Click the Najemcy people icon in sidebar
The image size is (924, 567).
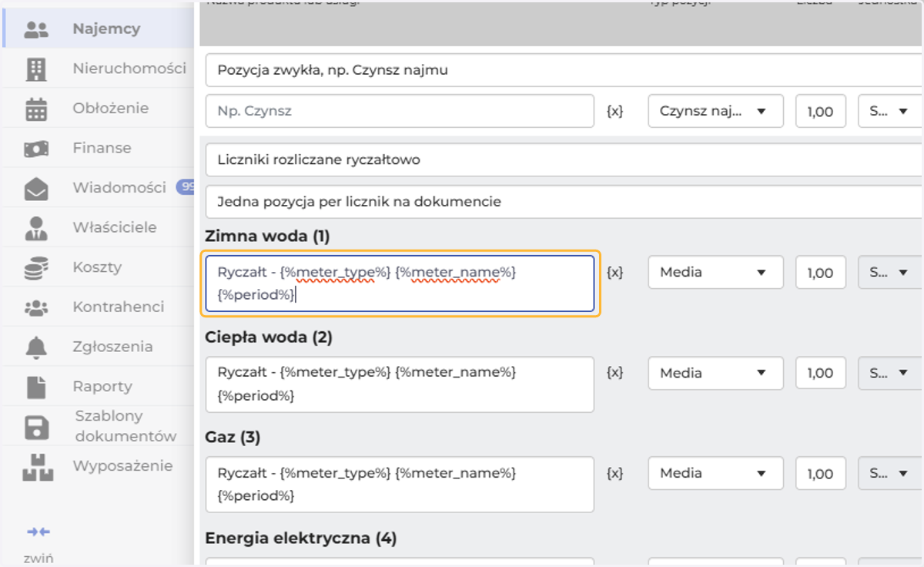point(36,29)
